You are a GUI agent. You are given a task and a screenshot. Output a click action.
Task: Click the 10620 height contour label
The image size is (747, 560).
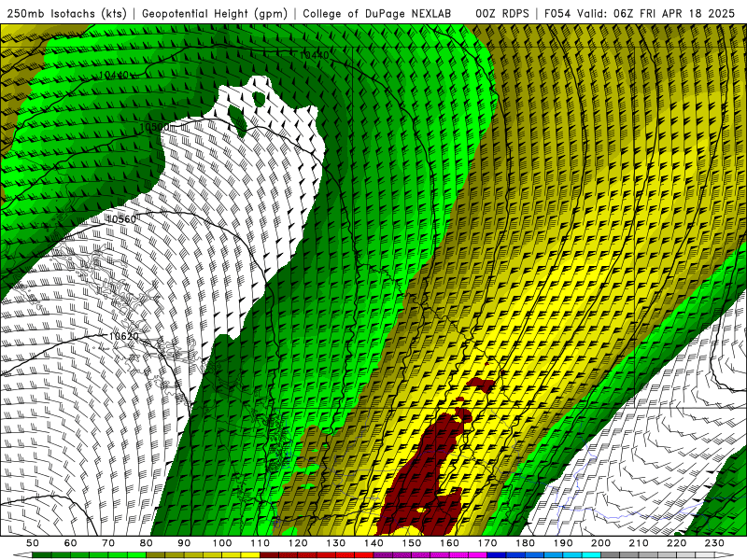(124, 337)
